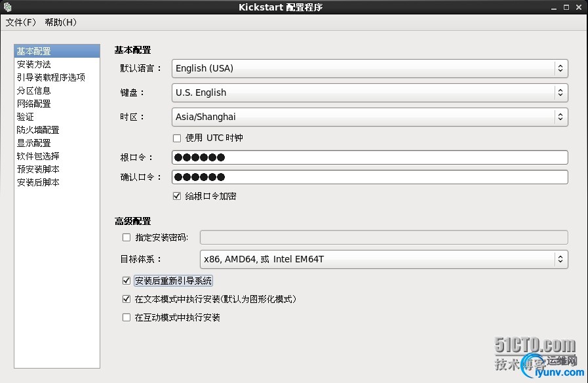Click the Kickstart application icon in title bar
The height and width of the screenshot is (383, 588).
pos(7,7)
